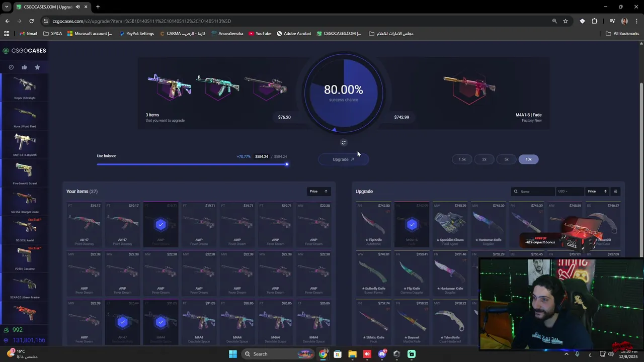Open the apps grid in bookmarks bar

pos(7,34)
